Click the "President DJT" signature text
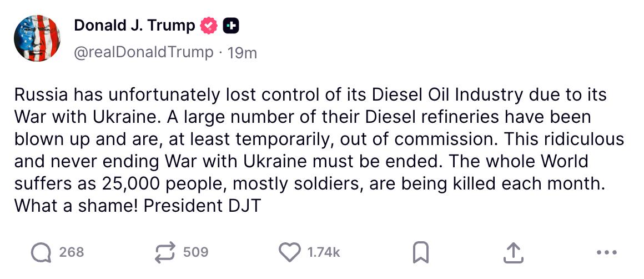 tap(203, 206)
